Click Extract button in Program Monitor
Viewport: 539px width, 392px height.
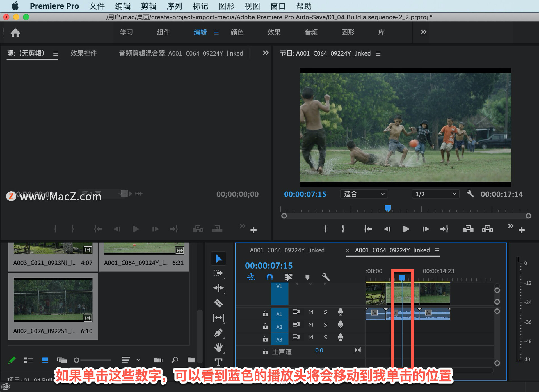pyautogui.click(x=488, y=229)
